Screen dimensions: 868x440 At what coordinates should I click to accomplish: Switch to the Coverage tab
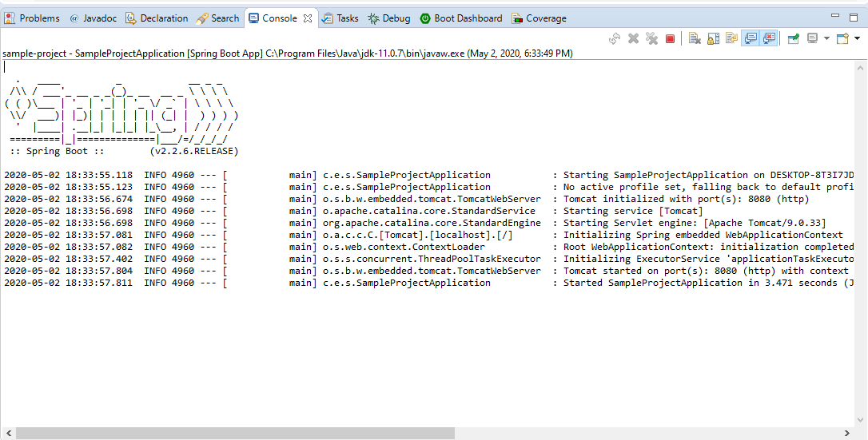540,18
